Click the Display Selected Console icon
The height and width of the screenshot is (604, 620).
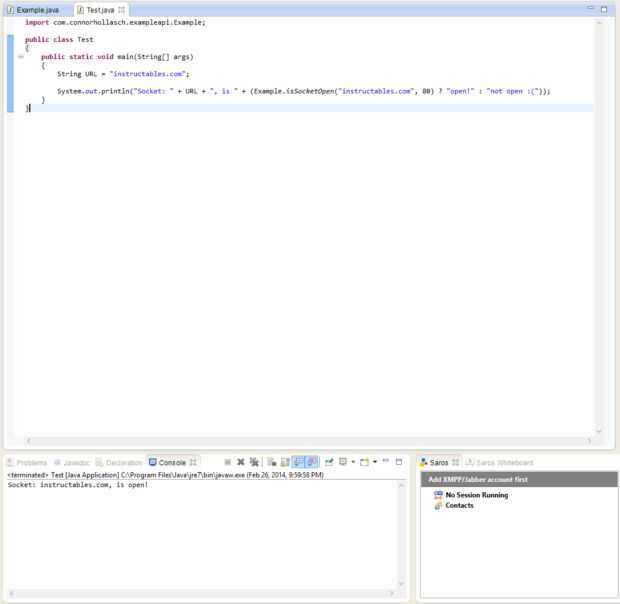point(343,462)
